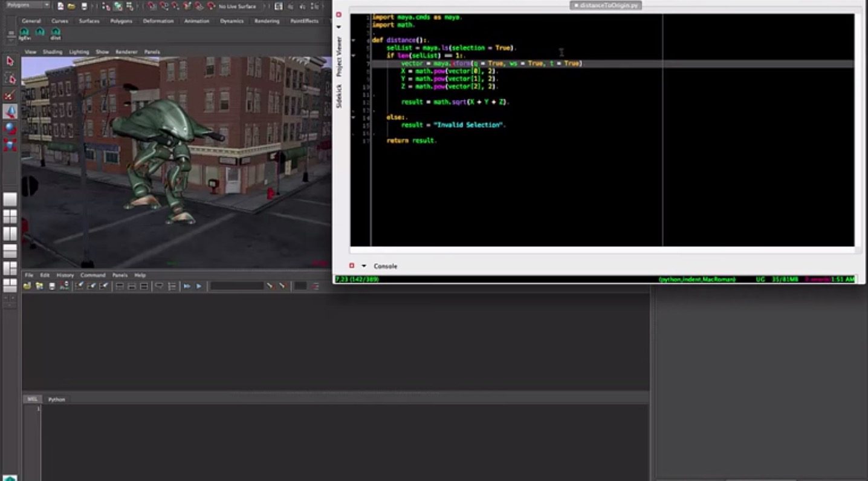The width and height of the screenshot is (868, 481).
Task: Open the viewport Show menu
Action: [x=102, y=52]
